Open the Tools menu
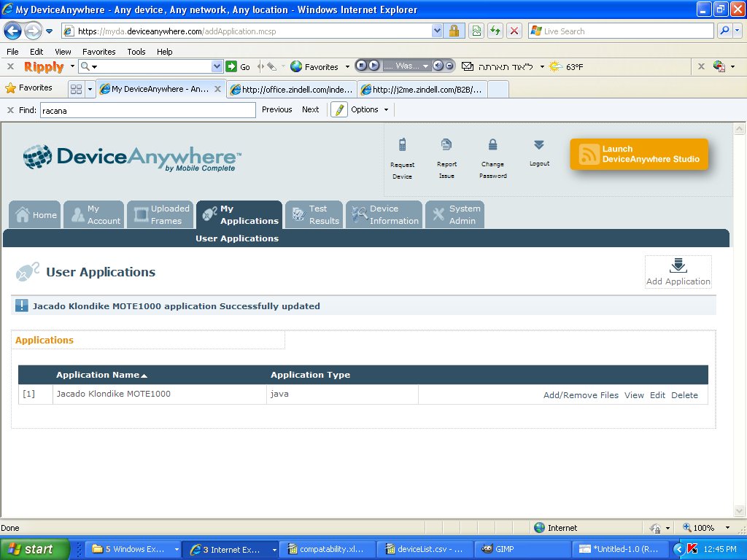 pyautogui.click(x=136, y=52)
